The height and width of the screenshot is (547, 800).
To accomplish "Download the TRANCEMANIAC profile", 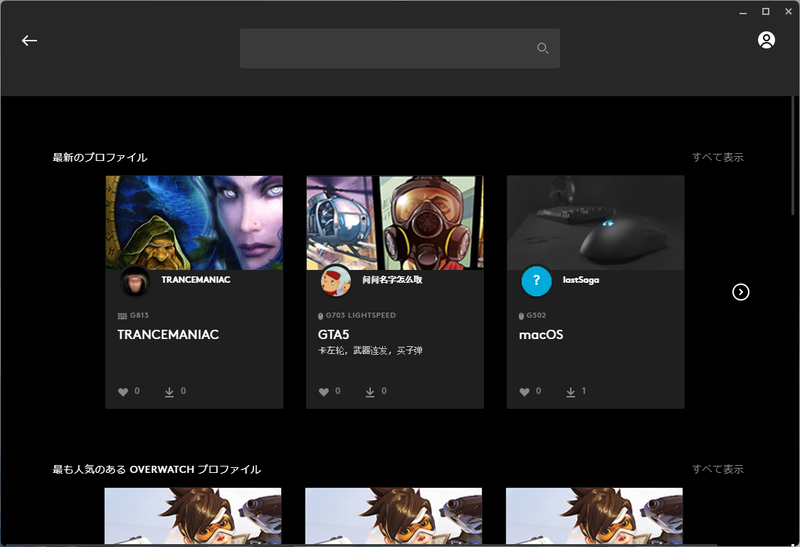I will click(x=169, y=392).
